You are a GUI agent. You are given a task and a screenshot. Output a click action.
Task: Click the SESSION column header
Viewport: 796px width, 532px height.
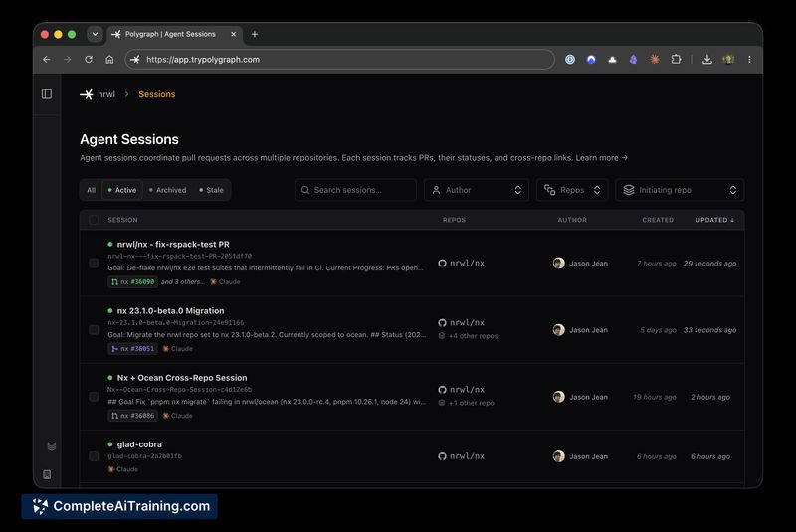coord(122,220)
